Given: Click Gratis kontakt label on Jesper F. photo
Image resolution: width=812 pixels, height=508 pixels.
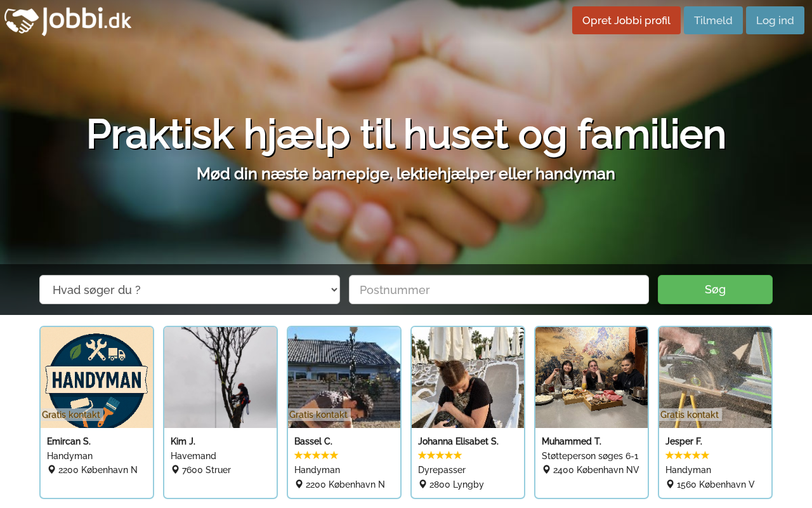Looking at the screenshot, I should [x=690, y=415].
